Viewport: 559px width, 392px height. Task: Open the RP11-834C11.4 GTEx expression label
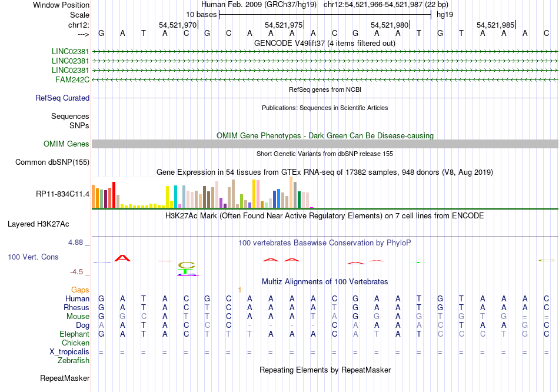click(63, 194)
